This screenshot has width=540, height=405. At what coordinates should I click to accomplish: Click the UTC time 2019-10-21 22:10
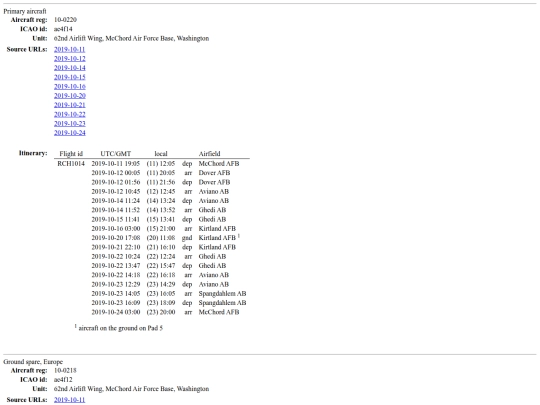pyautogui.click(x=116, y=247)
